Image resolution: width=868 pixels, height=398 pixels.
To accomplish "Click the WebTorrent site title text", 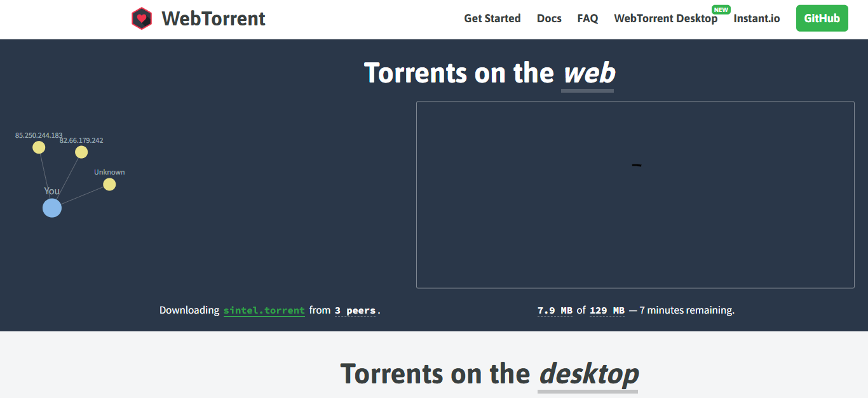I will coord(214,18).
